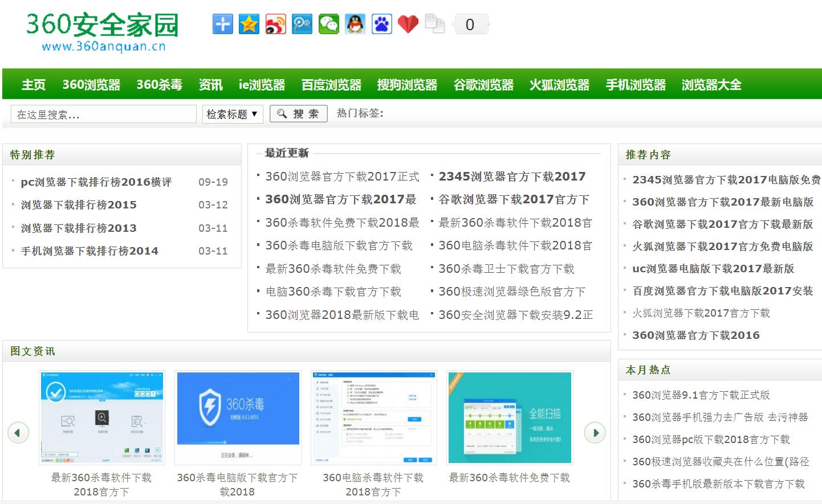Open caption 最新360杀毒软件免费下载 under thumbnail
Screen dimensions: 822x504
[510, 478]
